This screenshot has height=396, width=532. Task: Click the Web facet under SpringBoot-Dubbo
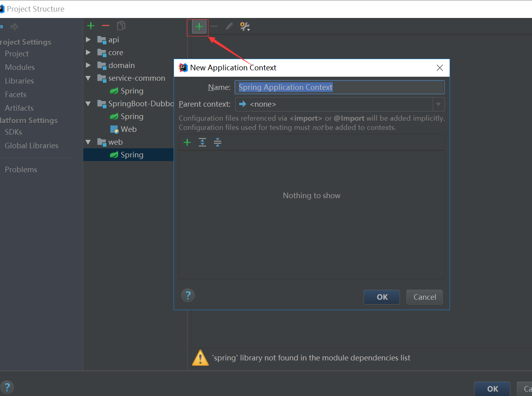pos(129,129)
